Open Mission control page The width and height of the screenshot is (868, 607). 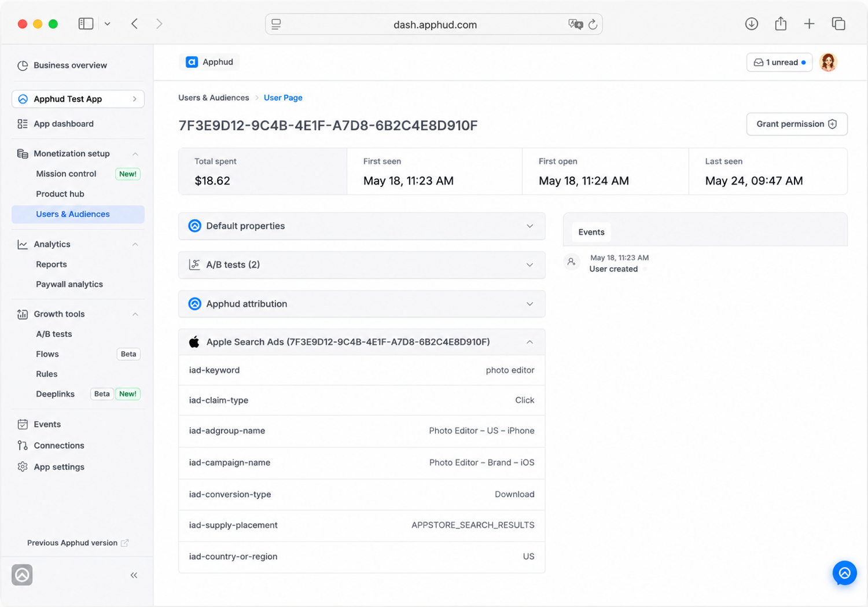[x=66, y=174]
